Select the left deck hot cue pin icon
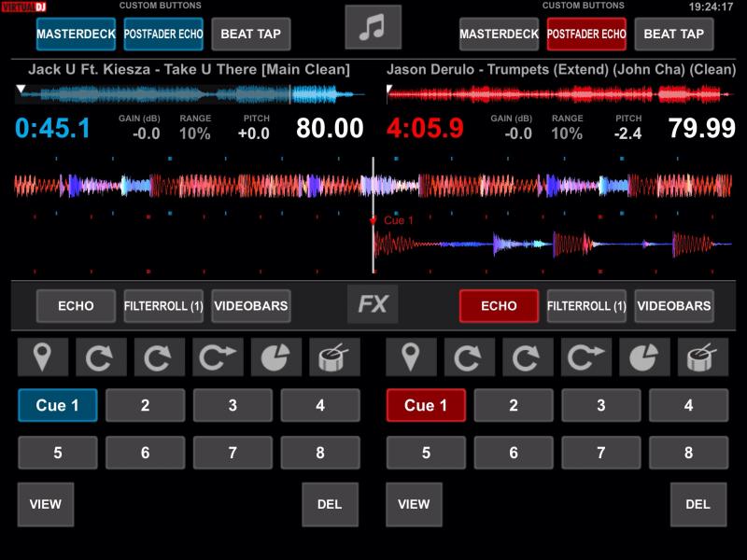The image size is (747, 560). [43, 357]
